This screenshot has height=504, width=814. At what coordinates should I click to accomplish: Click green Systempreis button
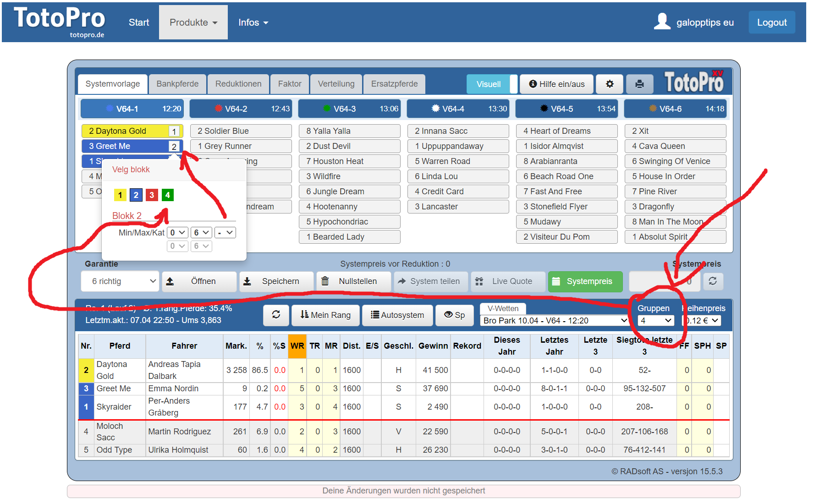585,281
